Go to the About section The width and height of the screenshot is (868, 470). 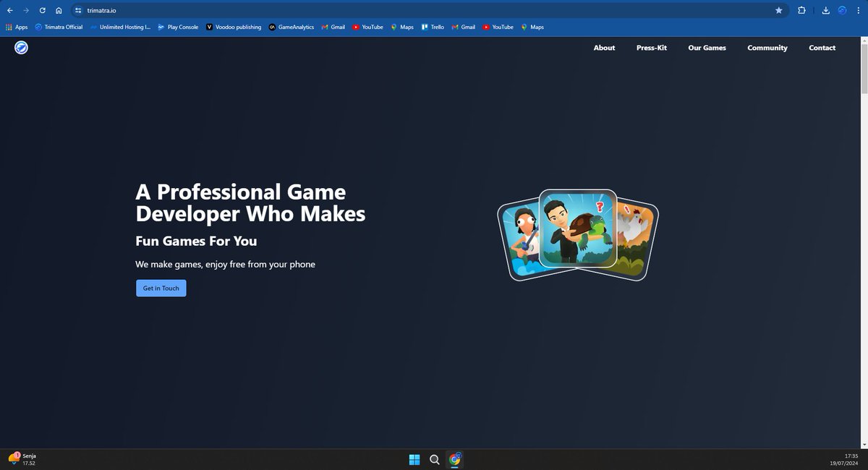(604, 48)
